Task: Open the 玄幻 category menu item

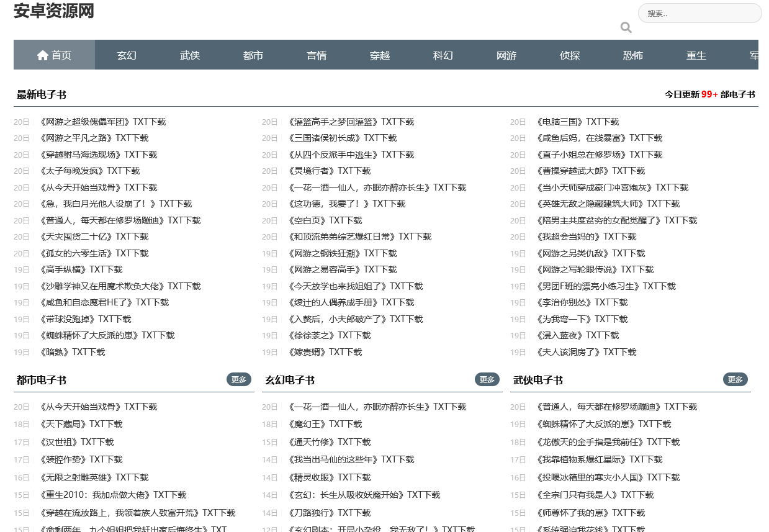Action: [127, 55]
